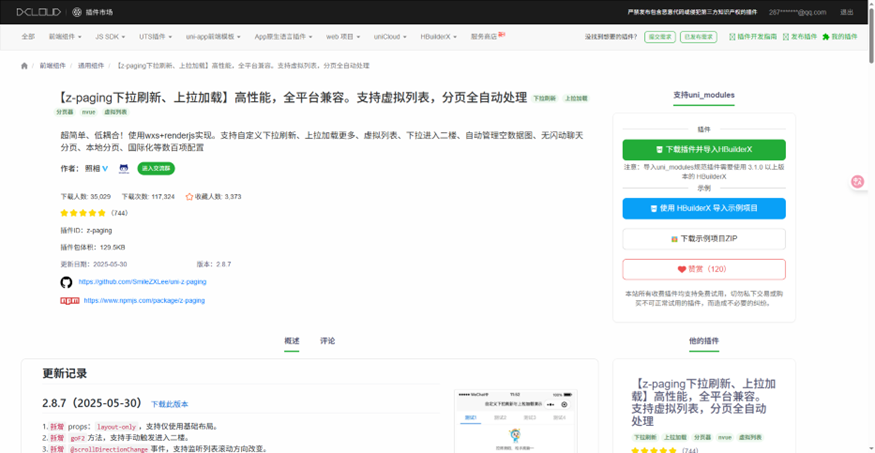Expand the uniCloud dropdown menu

390,36
